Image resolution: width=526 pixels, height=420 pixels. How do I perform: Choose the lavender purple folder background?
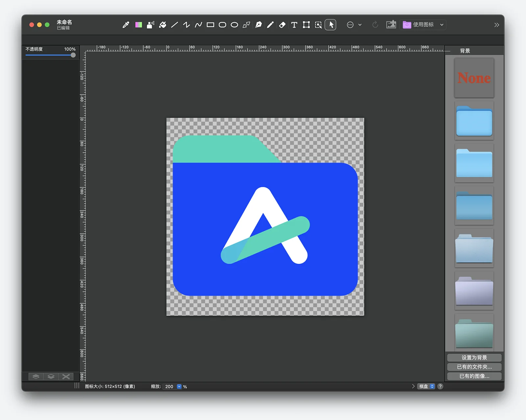[474, 291]
